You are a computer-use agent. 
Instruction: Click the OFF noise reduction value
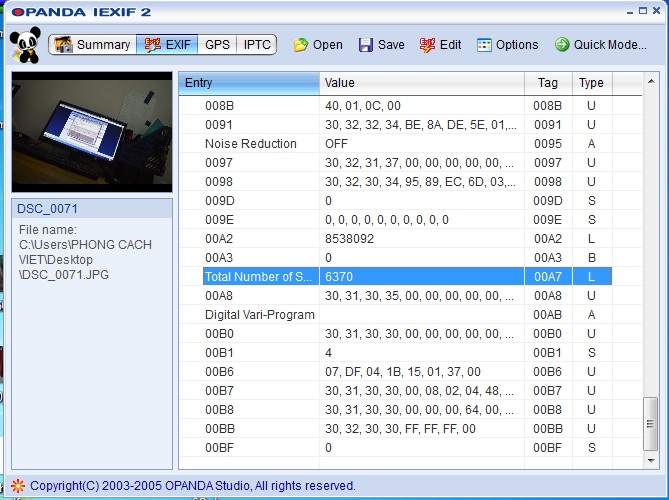tap(336, 144)
